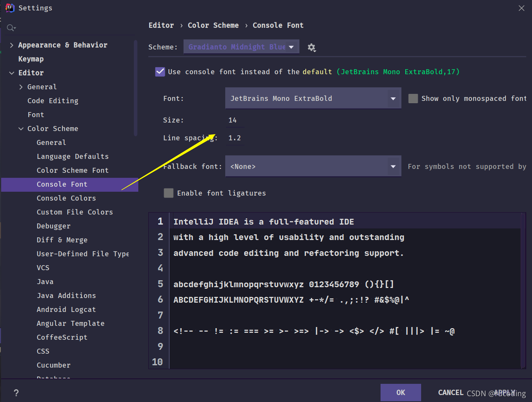Enable font ligatures checkbox
The height and width of the screenshot is (402, 532).
[168, 193]
